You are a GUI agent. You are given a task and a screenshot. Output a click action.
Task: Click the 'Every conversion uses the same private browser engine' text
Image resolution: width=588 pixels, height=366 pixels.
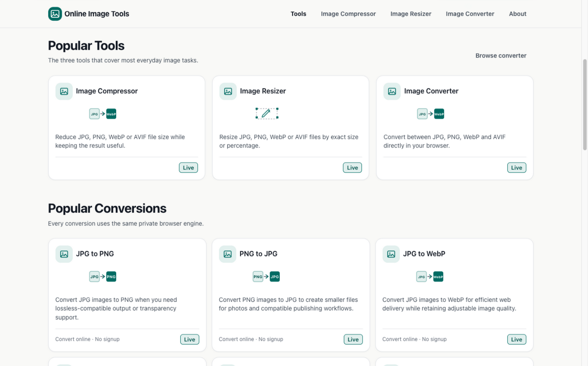pos(126,223)
